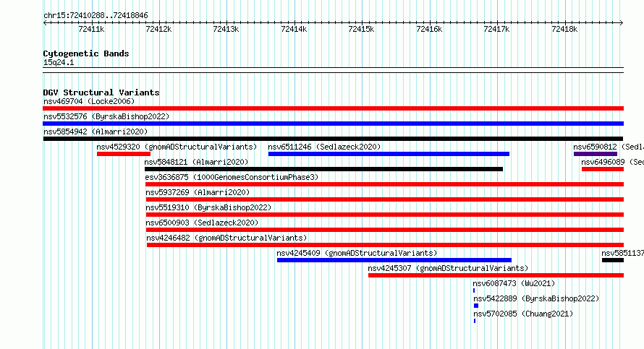Click the 72417k ruler label
Image resolution: width=644 pixels, height=349 pixels.
pos(496,29)
